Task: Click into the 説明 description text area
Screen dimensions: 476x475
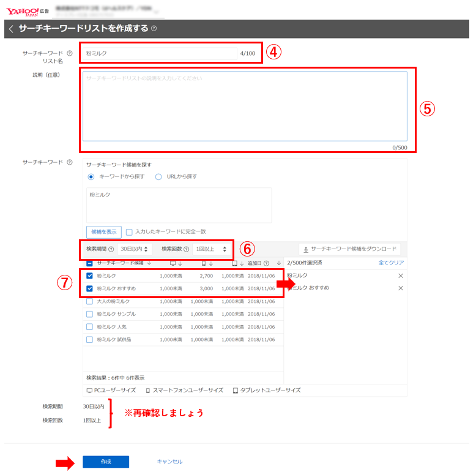Action: pos(245,107)
